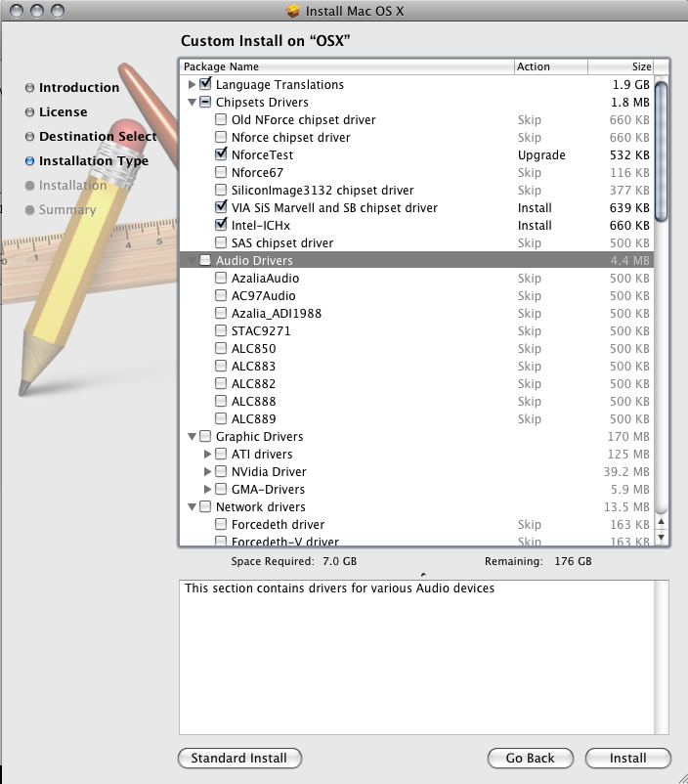The width and height of the screenshot is (688, 784).
Task: Click the Introduction step bullet
Action: point(29,88)
